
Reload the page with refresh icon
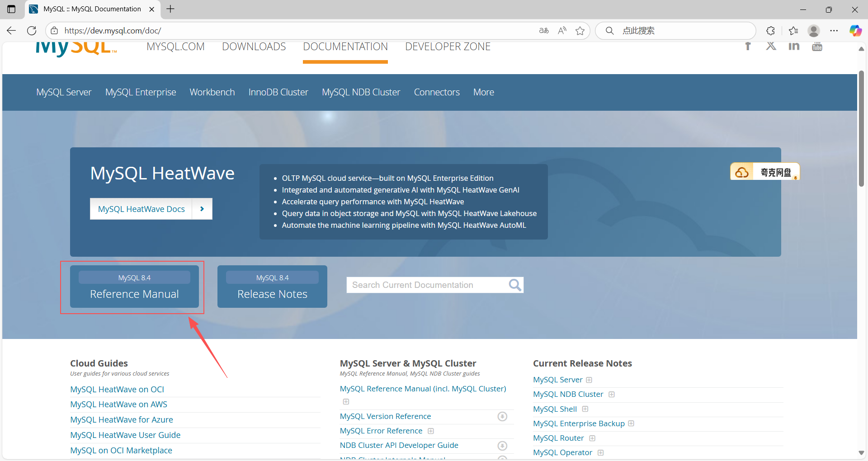tap(32, 31)
